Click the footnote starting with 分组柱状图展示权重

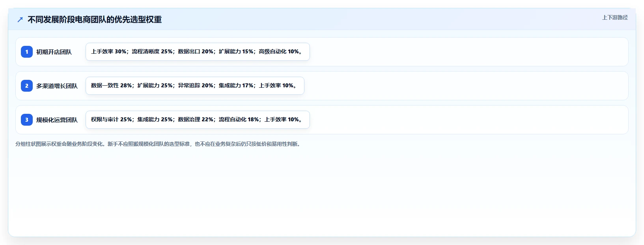click(159, 144)
